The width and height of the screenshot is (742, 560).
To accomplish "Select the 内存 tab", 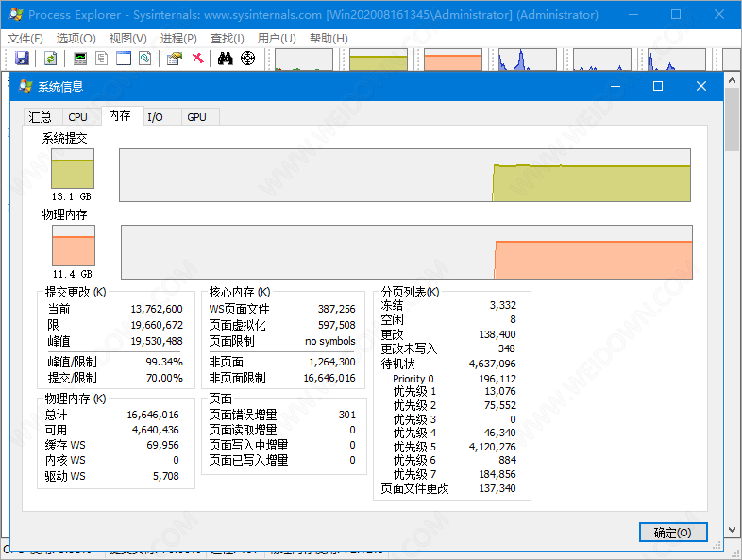I will tap(122, 115).
